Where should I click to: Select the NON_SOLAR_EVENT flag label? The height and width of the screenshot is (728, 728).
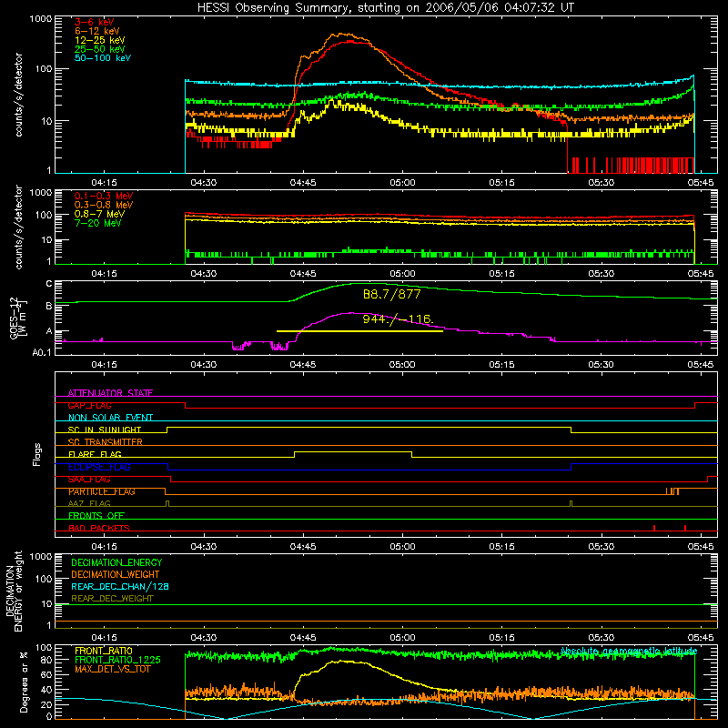click(110, 418)
